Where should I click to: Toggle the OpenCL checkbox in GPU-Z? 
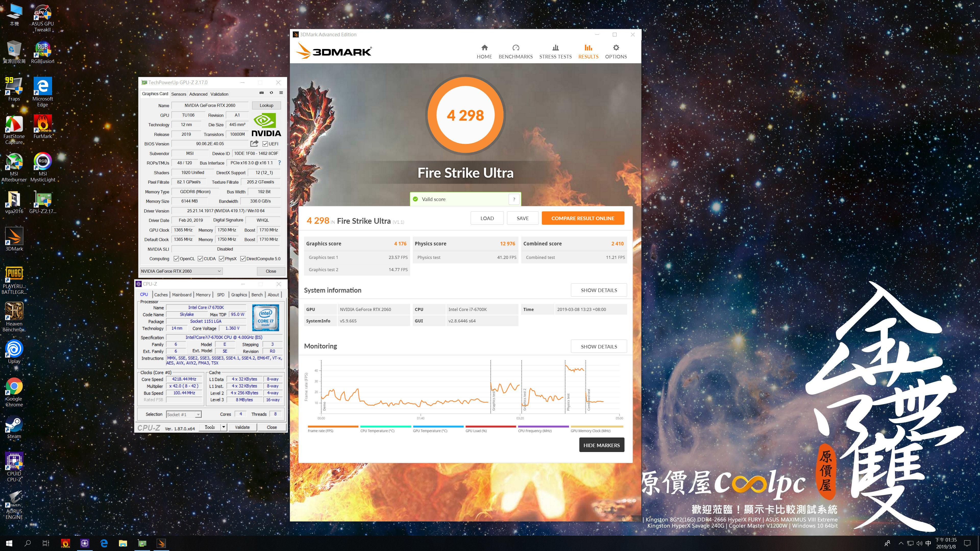click(176, 259)
